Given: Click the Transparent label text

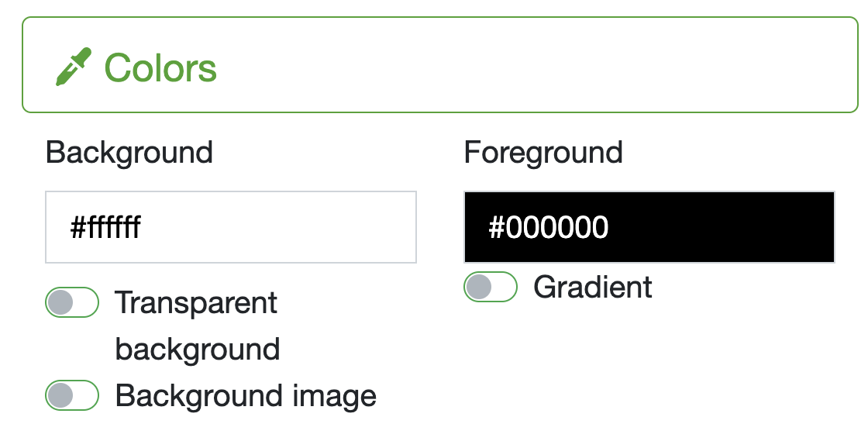Looking at the screenshot, I should point(196,302).
